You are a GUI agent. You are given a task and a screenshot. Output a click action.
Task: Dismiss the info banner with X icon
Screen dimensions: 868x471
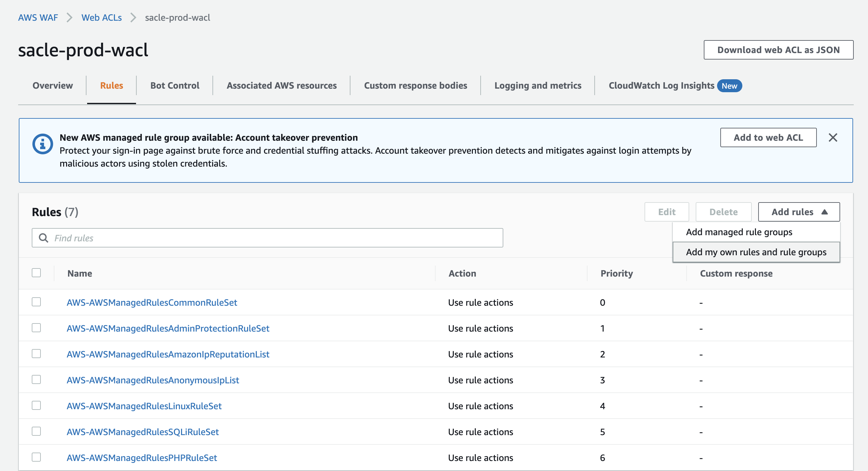pyautogui.click(x=833, y=137)
